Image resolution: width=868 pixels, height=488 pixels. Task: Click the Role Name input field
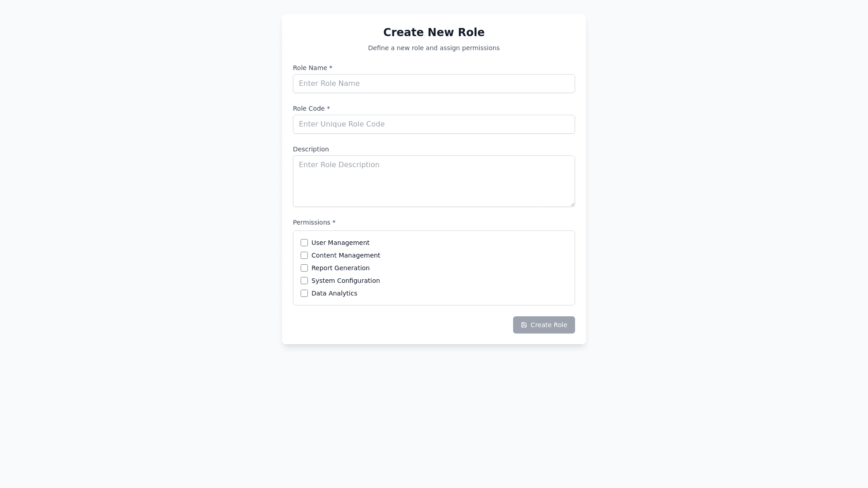[434, 84]
